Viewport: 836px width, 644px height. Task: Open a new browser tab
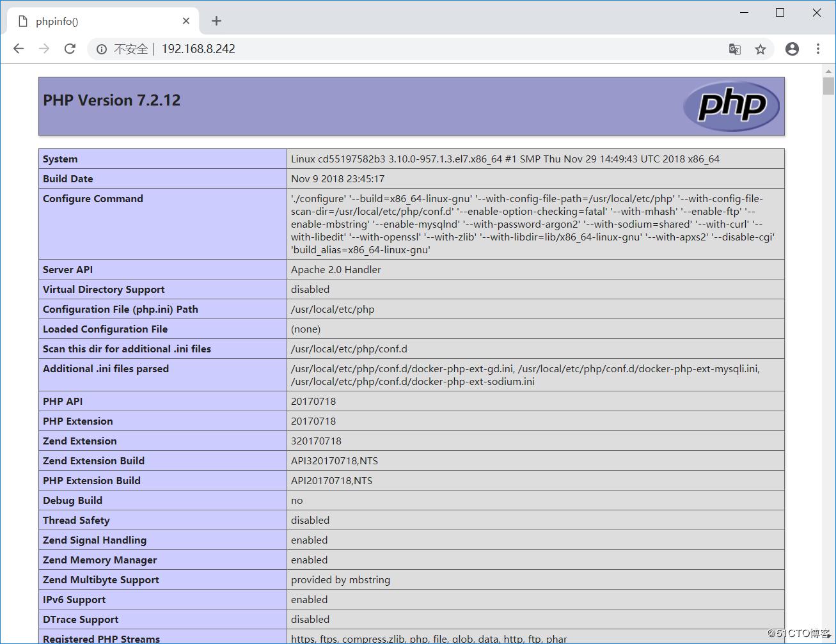pos(216,21)
